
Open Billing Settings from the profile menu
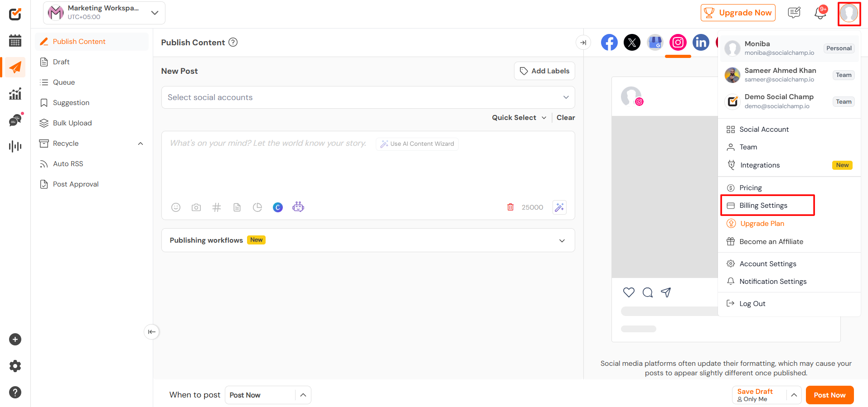[x=763, y=206]
